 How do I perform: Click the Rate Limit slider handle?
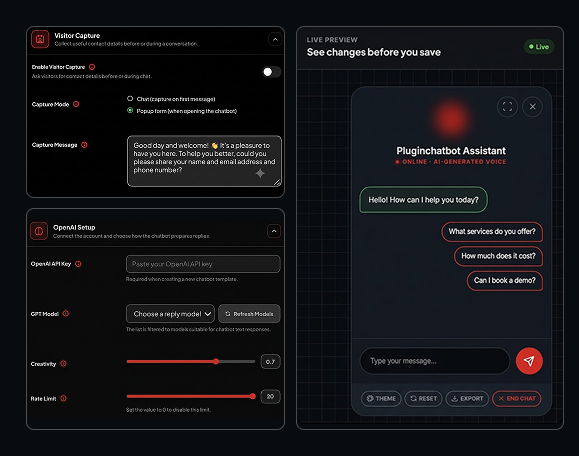pos(253,396)
